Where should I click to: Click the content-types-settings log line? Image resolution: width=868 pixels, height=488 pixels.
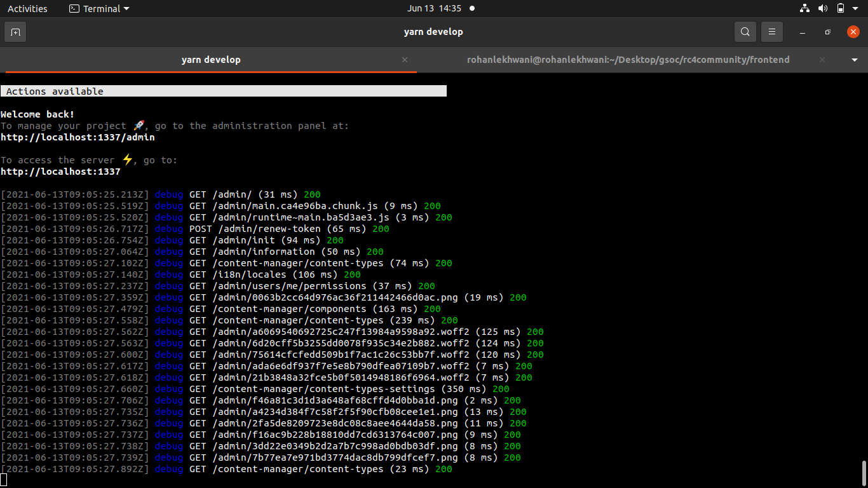pos(255,389)
